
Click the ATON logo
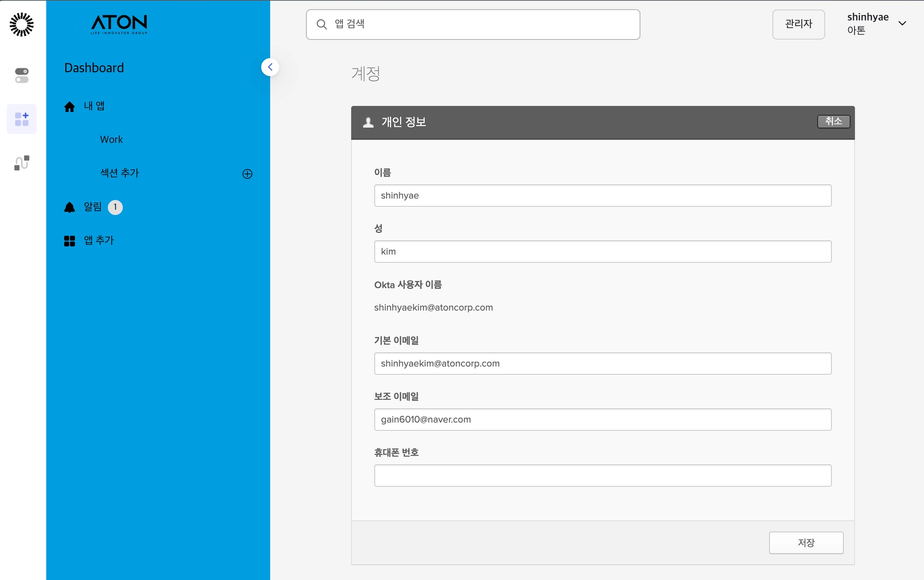(119, 24)
